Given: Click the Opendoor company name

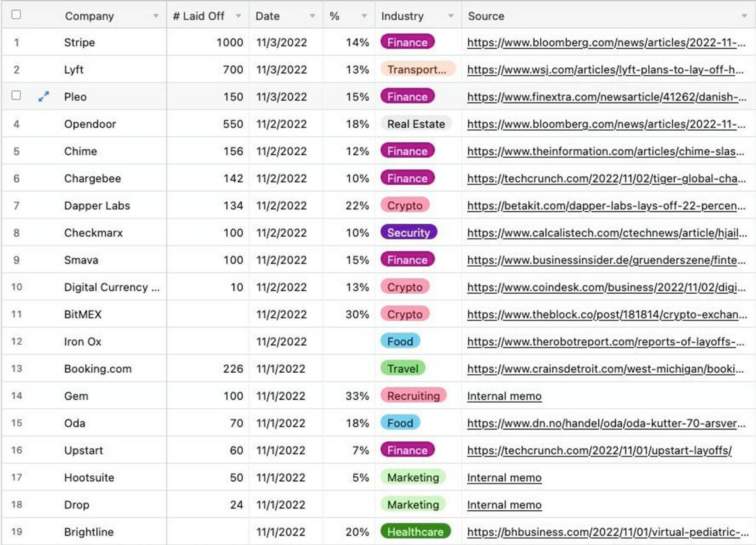Looking at the screenshot, I should click(90, 124).
